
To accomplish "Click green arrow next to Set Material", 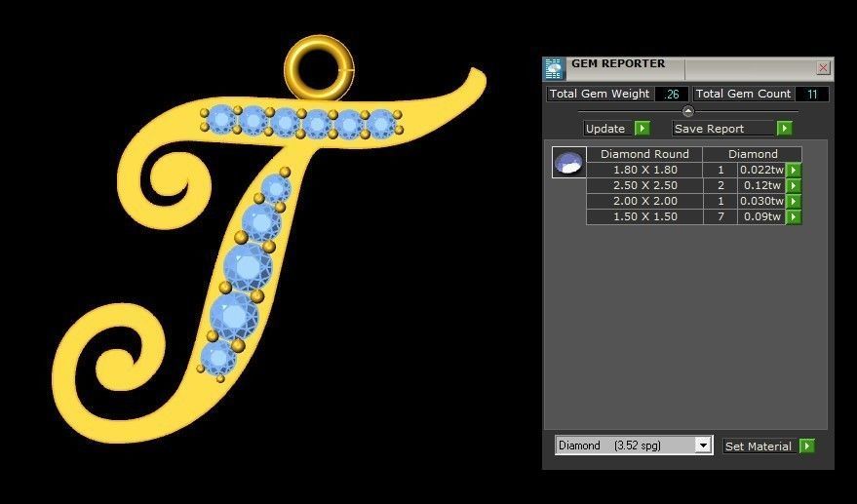I will [806, 446].
